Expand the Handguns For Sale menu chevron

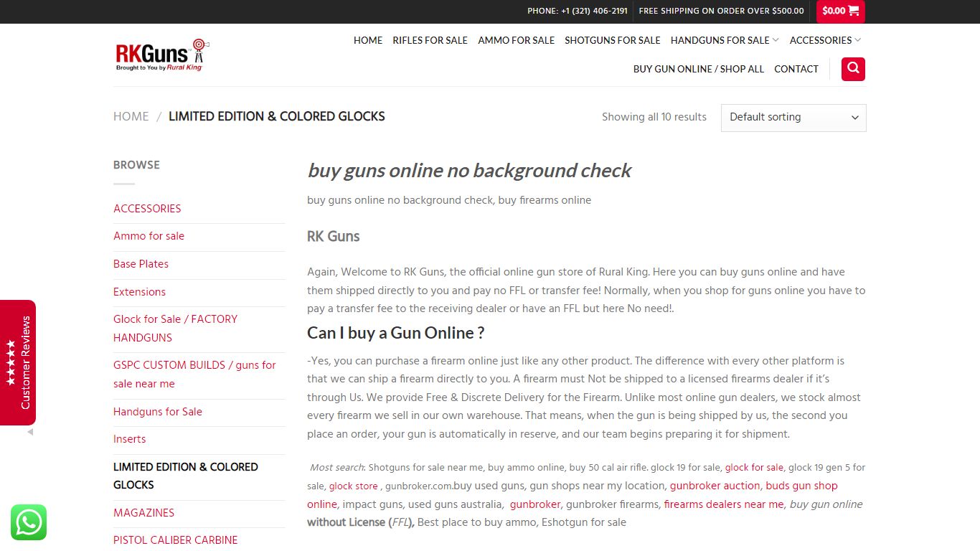[x=776, y=40]
